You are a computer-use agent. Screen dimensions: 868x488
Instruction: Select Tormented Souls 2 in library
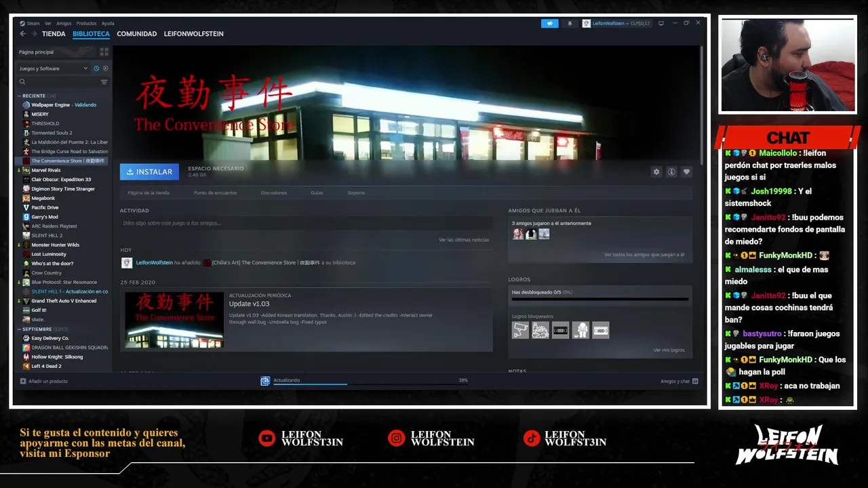coord(52,133)
